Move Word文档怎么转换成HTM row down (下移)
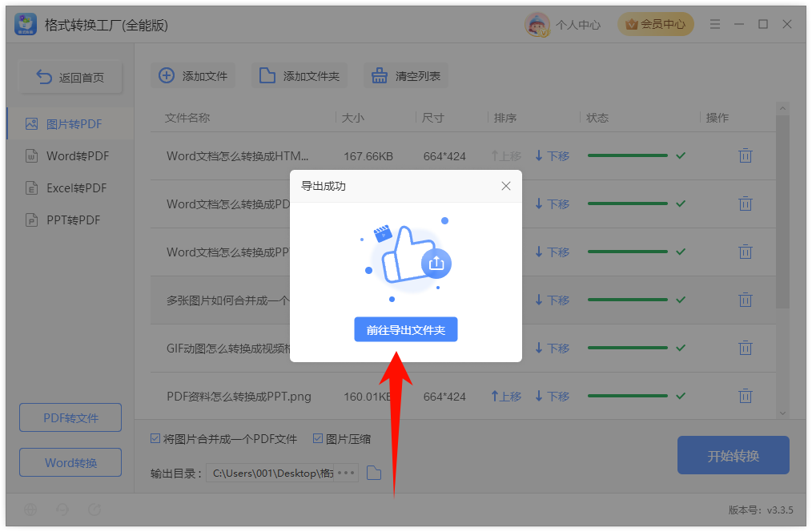812x532 pixels. 552,156
